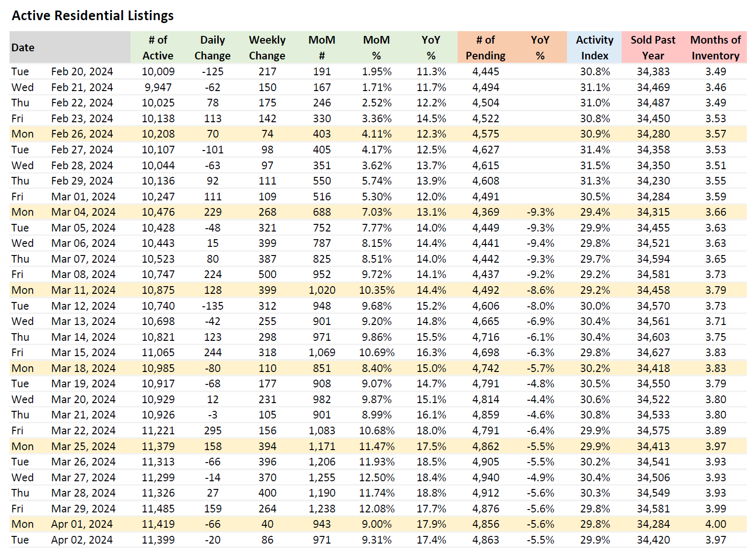
Task: Select the Daily Change column header
Action: click(x=213, y=47)
